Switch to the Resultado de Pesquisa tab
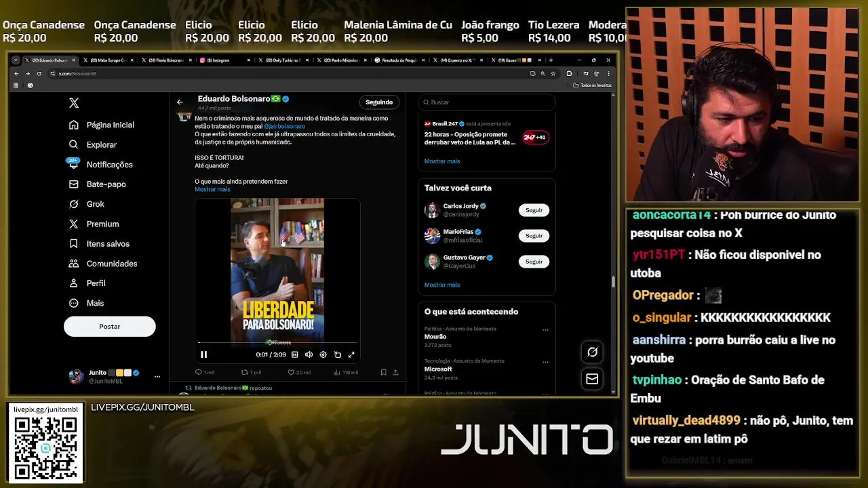 click(399, 60)
